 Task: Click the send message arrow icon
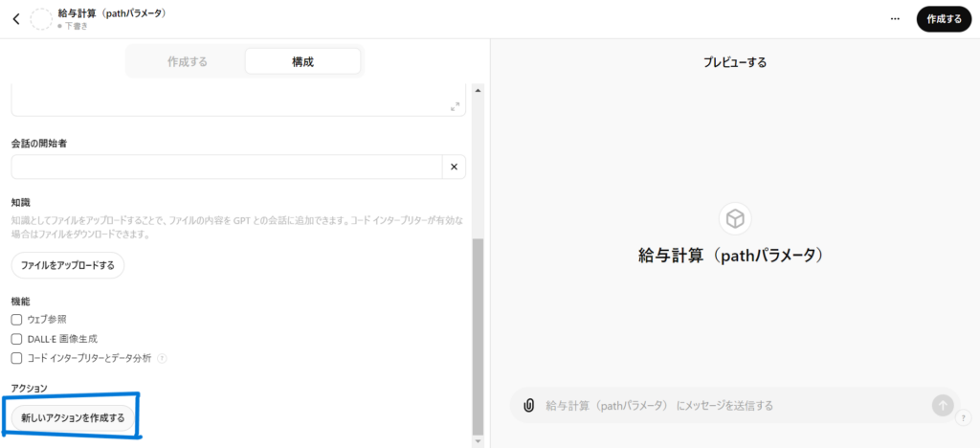coord(943,405)
